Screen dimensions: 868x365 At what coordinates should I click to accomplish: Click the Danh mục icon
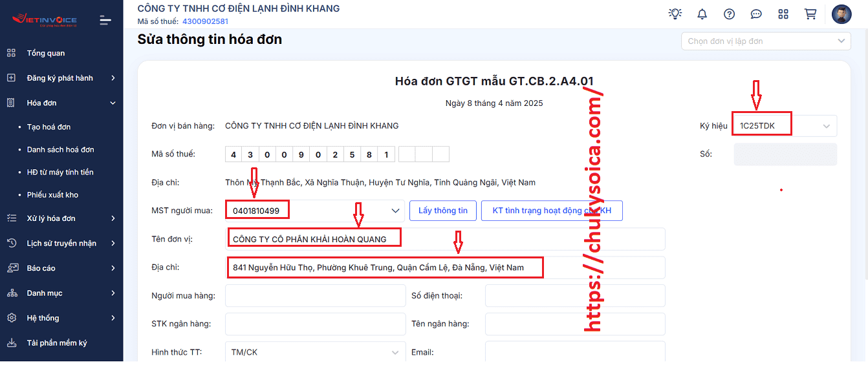[x=12, y=293]
